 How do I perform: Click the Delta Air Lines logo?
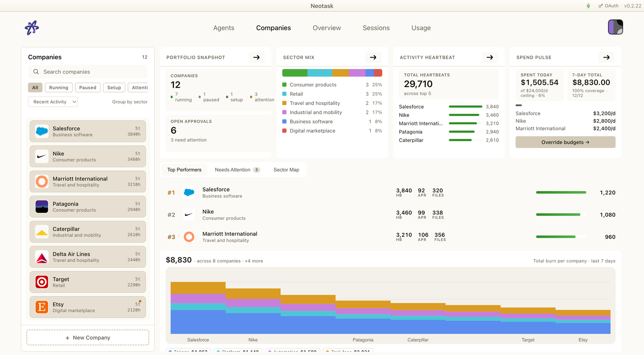tap(42, 257)
